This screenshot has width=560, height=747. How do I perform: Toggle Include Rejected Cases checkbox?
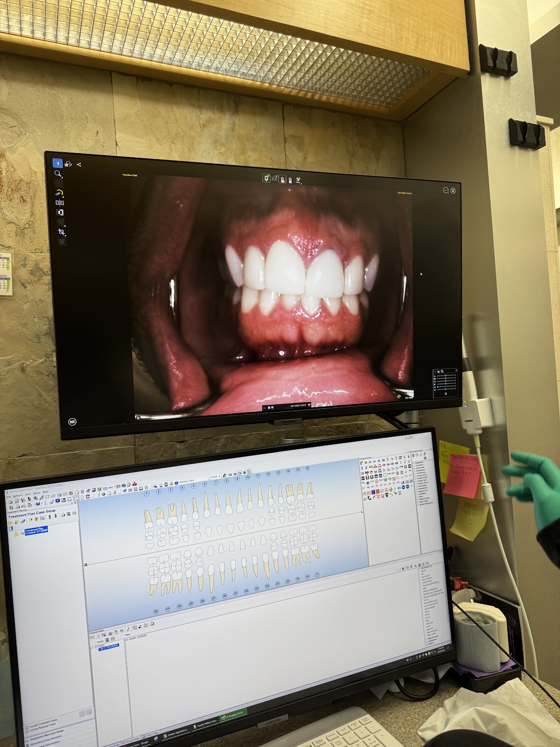point(27,731)
